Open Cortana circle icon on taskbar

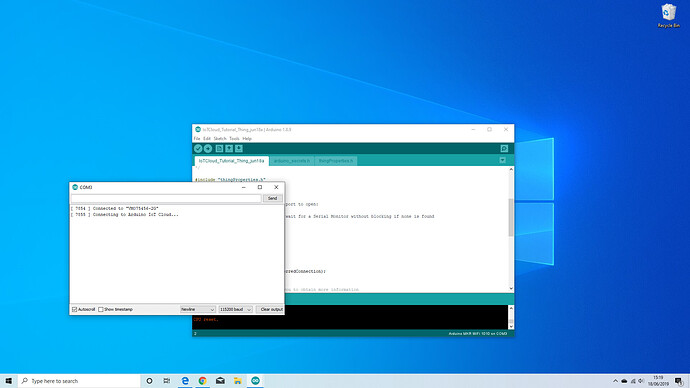(149, 381)
